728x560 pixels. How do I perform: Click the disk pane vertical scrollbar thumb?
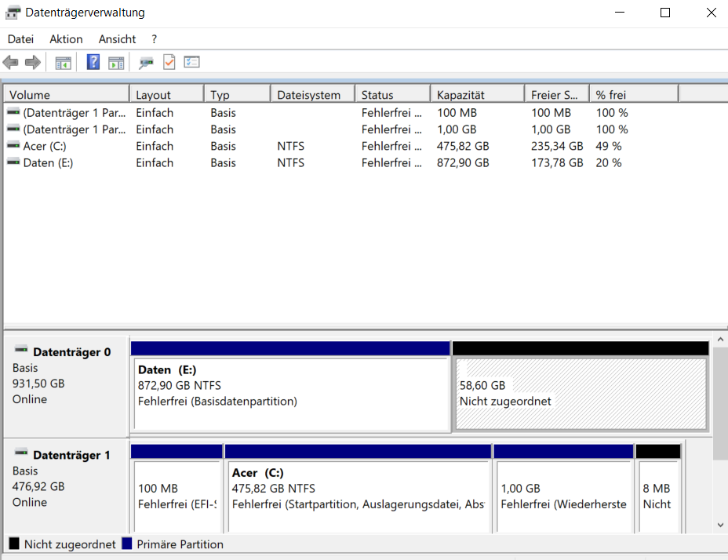[720, 402]
